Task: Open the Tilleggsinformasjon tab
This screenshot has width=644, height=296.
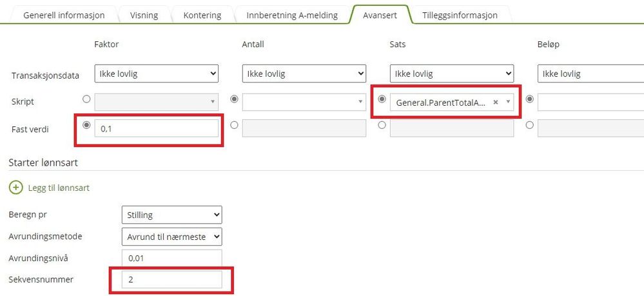Action: tap(460, 15)
